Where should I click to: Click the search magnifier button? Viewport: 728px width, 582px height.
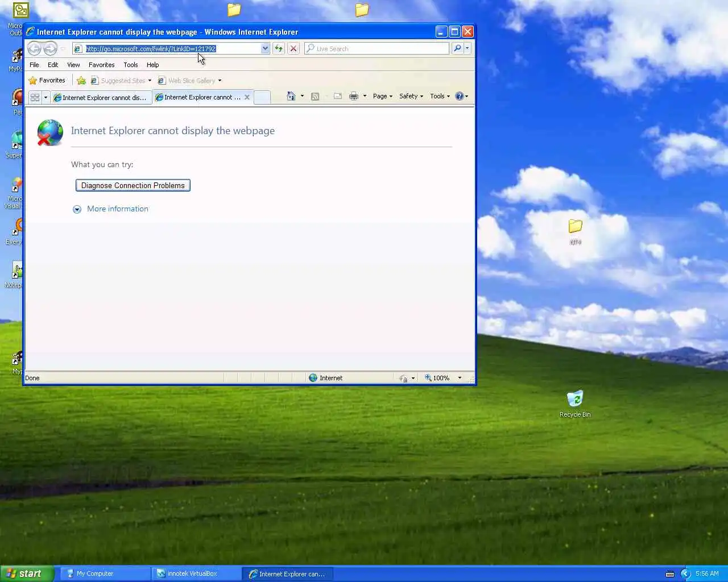pyautogui.click(x=457, y=49)
